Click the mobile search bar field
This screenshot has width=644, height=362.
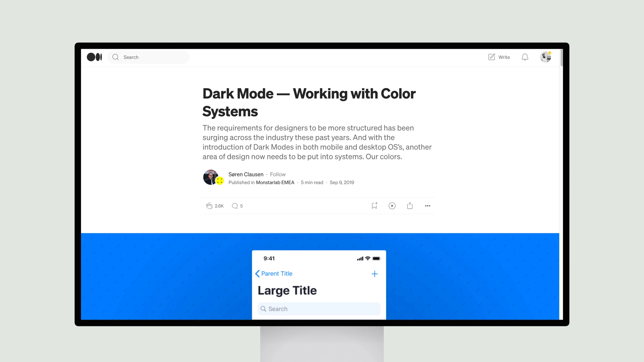coord(318,309)
